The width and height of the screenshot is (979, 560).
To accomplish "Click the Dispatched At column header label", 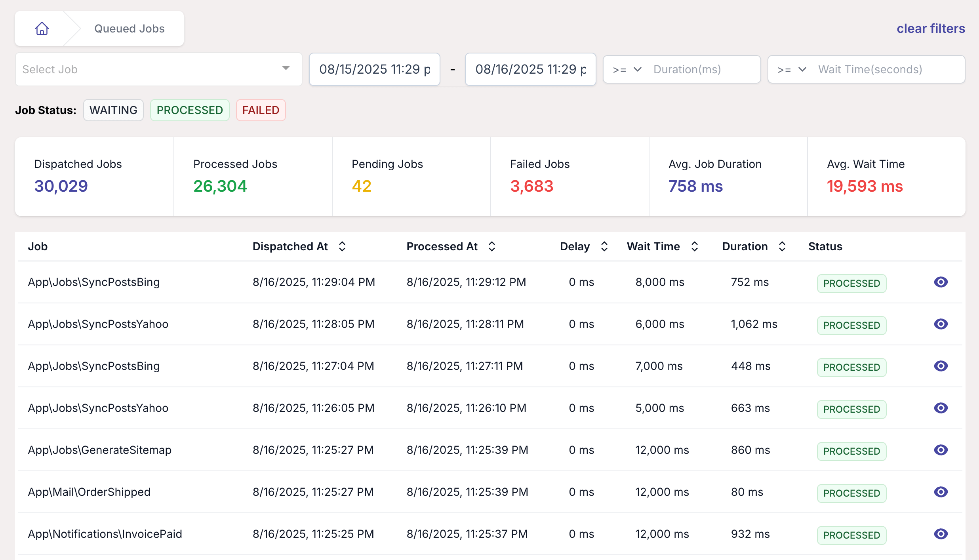I will click(x=290, y=246).
